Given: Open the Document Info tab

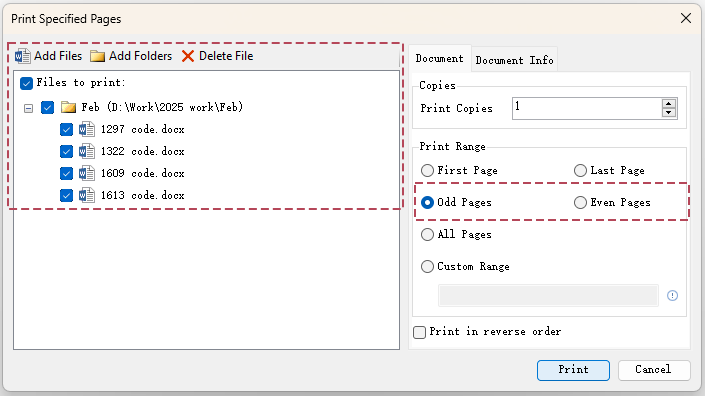Looking at the screenshot, I should 514,60.
